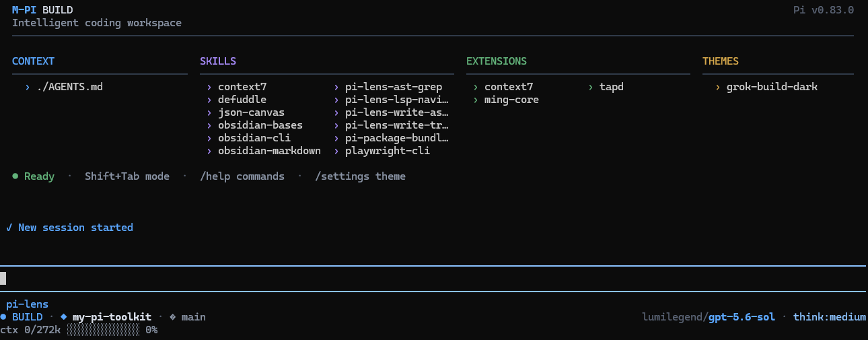Viewport: 868px width, 340px height.
Task: Expand the chevron beside obsidian-bases
Action: (x=209, y=125)
